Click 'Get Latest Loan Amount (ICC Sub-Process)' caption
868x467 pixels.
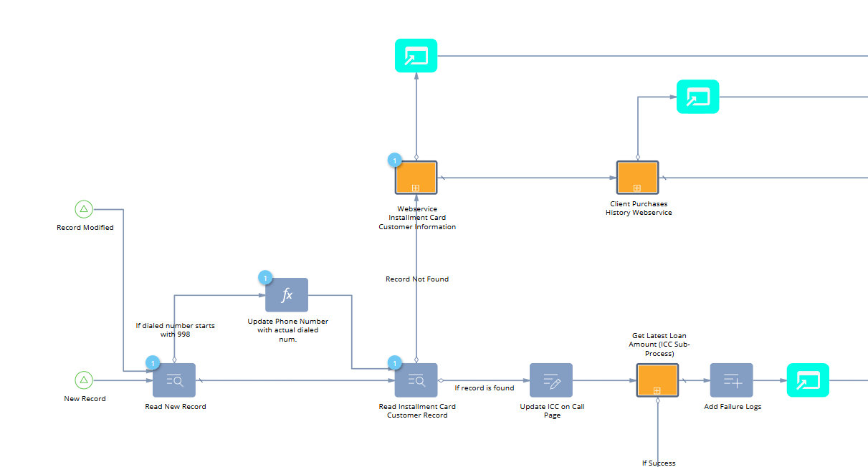pyautogui.click(x=659, y=345)
